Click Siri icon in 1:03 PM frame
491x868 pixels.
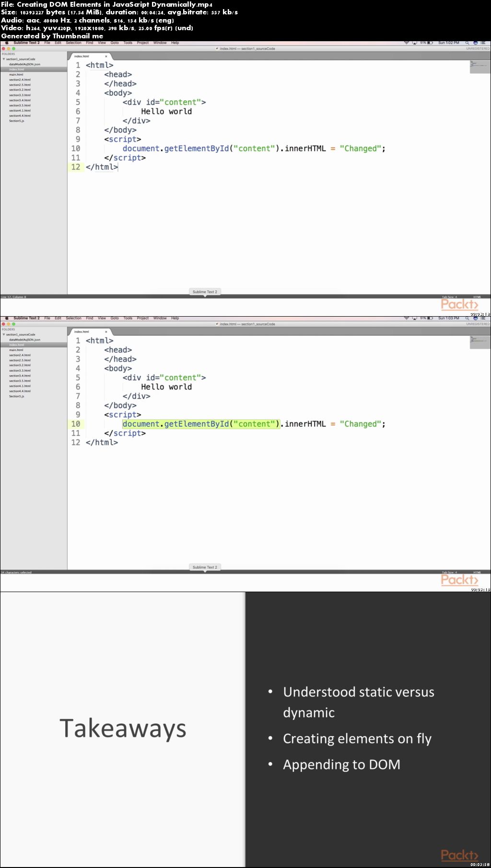(476, 318)
